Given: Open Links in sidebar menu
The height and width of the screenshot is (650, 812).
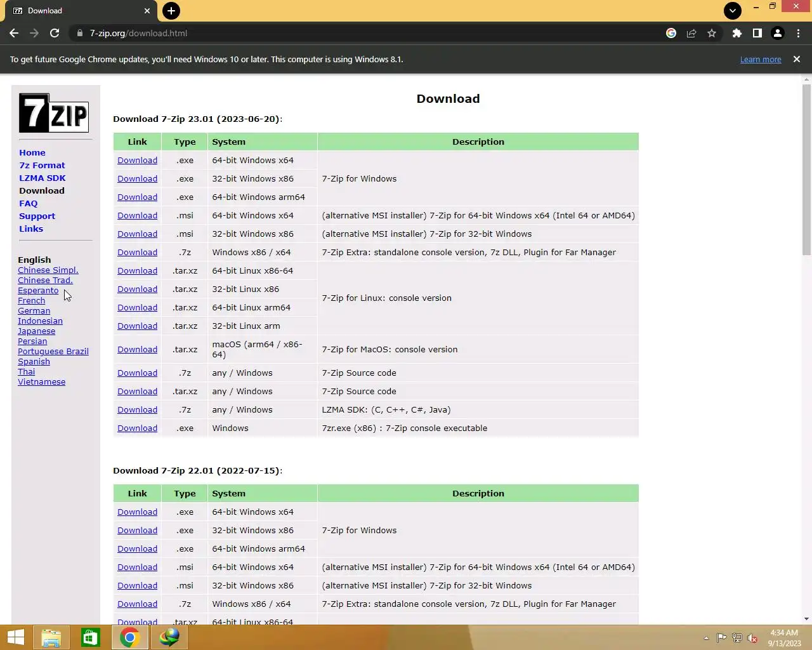Looking at the screenshot, I should [31, 229].
